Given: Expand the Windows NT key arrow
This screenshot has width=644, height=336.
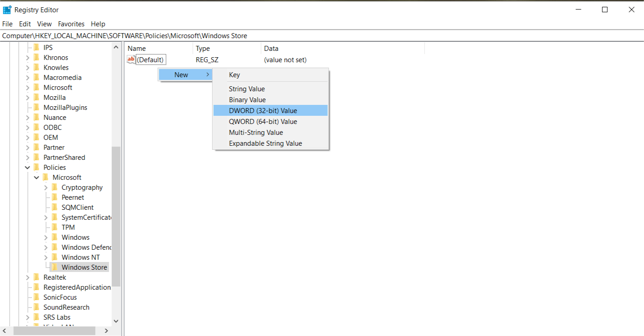Looking at the screenshot, I should coord(46,257).
